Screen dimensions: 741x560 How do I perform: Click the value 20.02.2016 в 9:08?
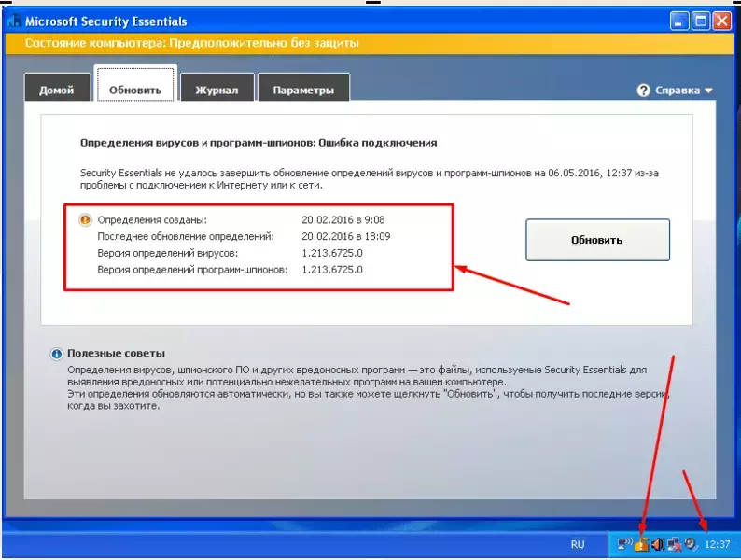coord(343,219)
